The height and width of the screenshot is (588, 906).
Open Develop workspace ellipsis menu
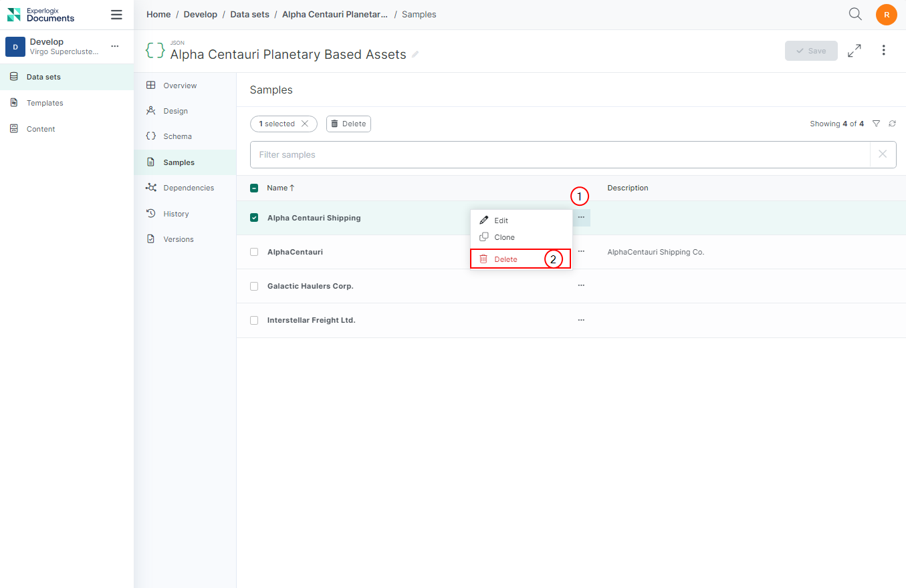point(114,46)
